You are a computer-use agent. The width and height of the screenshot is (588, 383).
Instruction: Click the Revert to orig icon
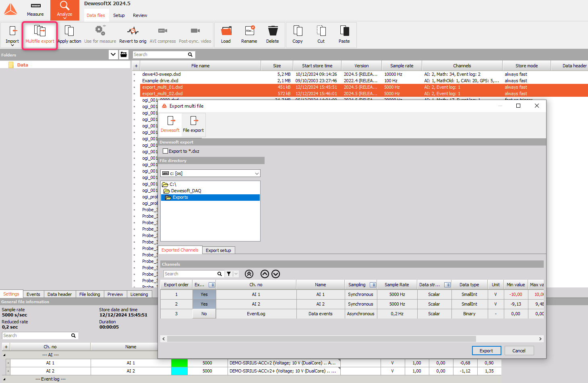[133, 31]
